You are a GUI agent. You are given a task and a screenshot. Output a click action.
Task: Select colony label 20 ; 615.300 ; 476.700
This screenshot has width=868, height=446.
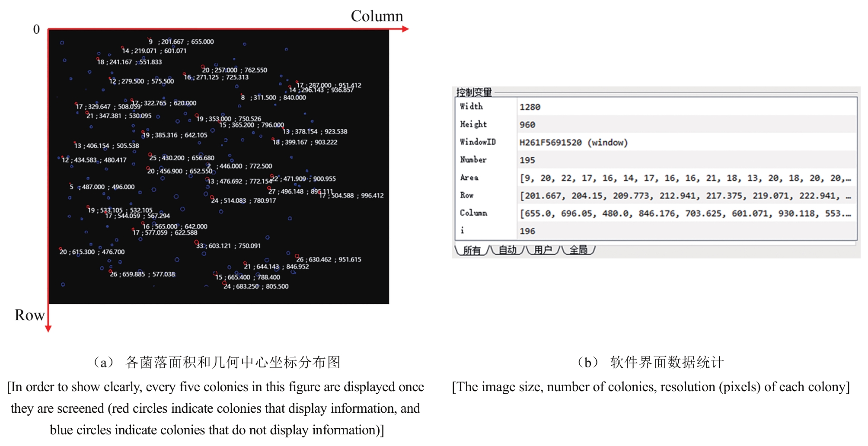click(92, 252)
